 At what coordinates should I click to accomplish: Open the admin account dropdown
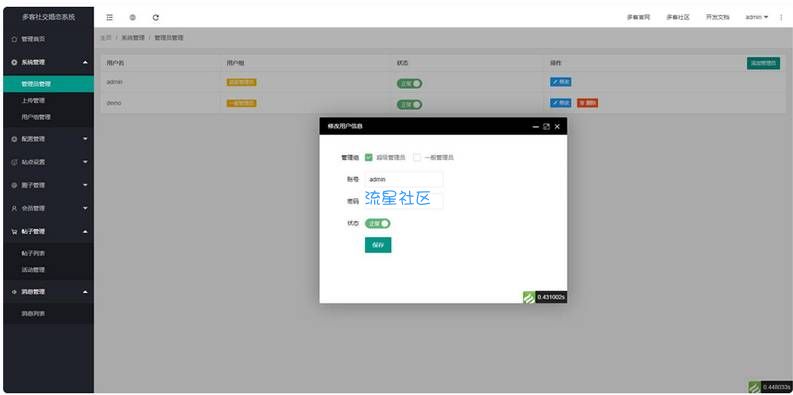pos(756,17)
